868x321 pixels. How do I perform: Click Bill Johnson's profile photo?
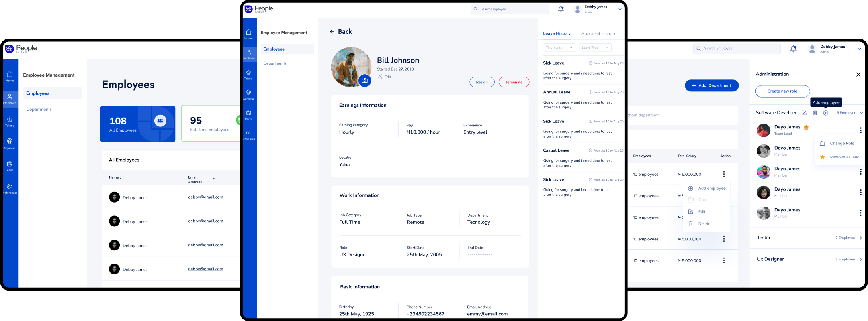tap(350, 66)
